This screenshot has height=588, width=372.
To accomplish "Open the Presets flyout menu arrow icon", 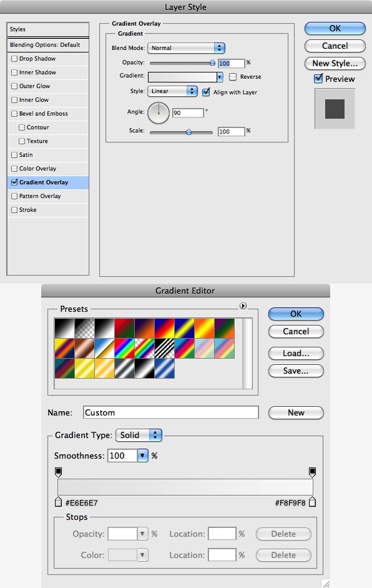I will click(x=243, y=306).
